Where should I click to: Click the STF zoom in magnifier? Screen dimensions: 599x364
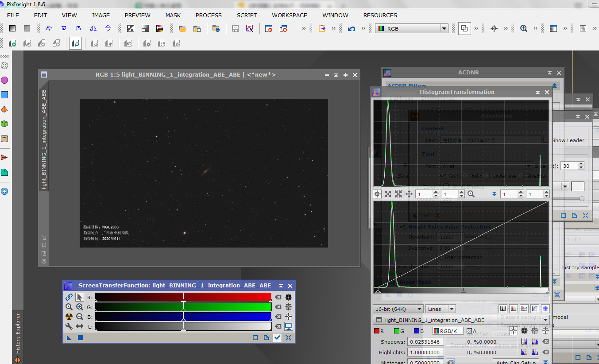click(80, 307)
